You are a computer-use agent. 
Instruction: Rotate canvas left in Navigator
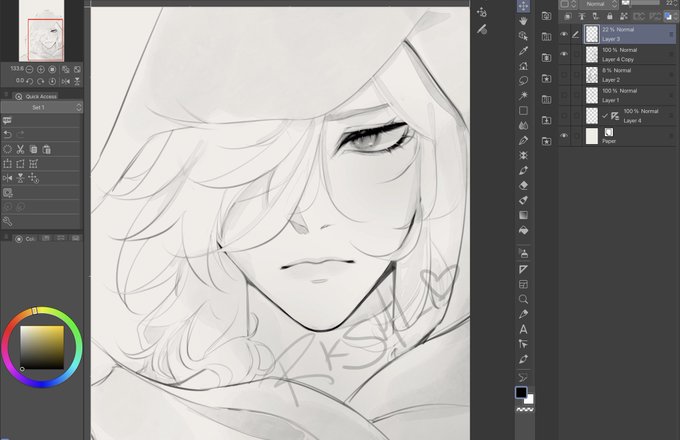coord(29,81)
